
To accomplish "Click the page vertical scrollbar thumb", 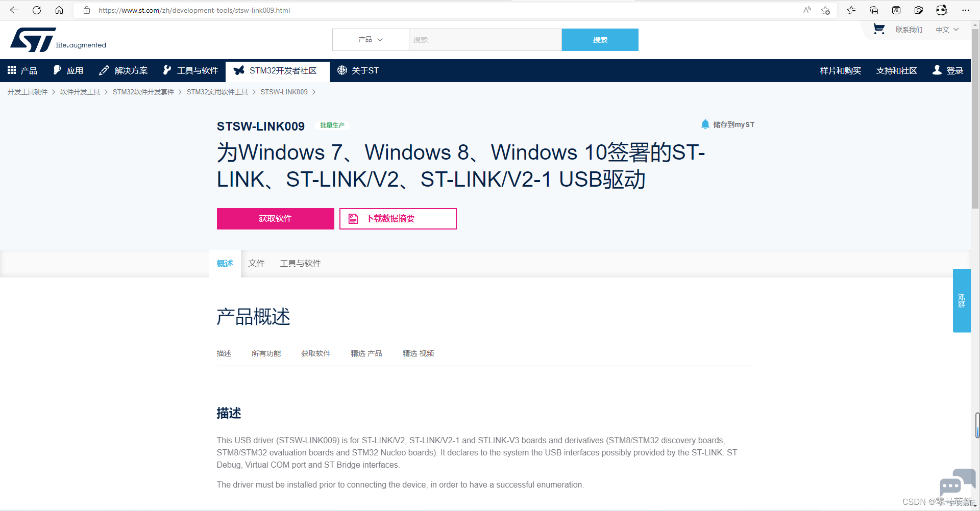I will pos(975,118).
